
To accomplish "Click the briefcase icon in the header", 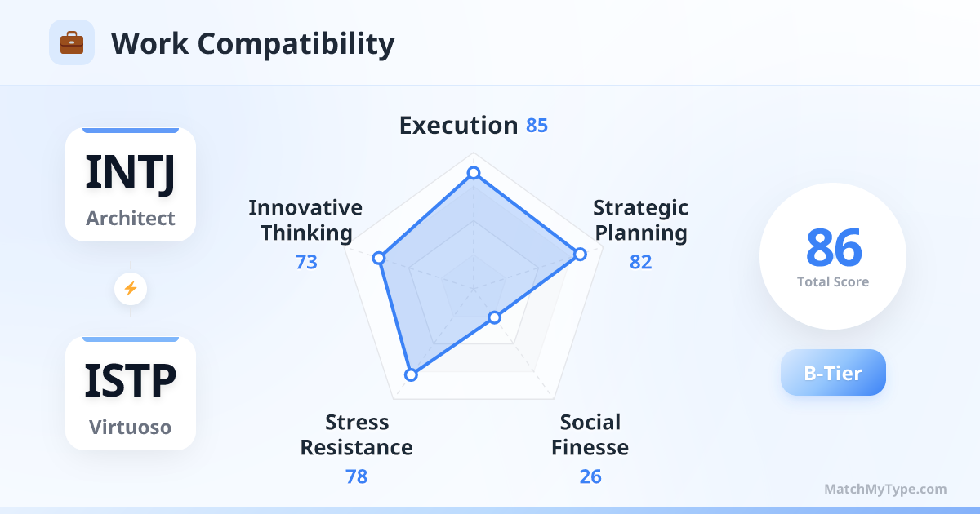I will pos(72,42).
